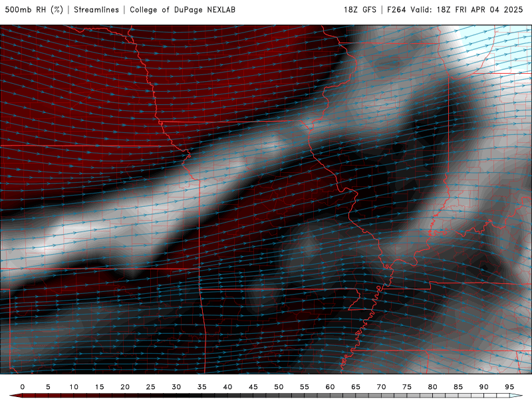Image resolution: width=532 pixels, height=399 pixels.
Task: Click the "Valid: 18Z FRI APR 04 2025" text
Action: pyautogui.click(x=467, y=10)
